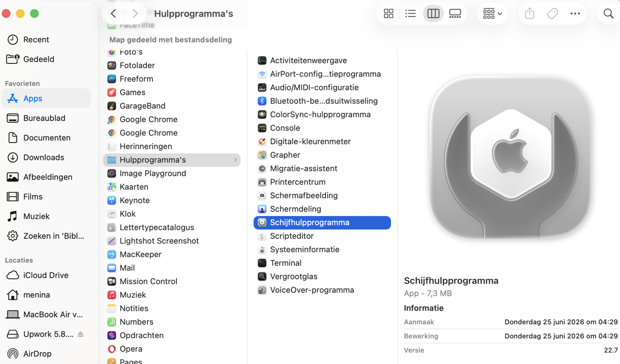Open Films in the sidebar

47,196
